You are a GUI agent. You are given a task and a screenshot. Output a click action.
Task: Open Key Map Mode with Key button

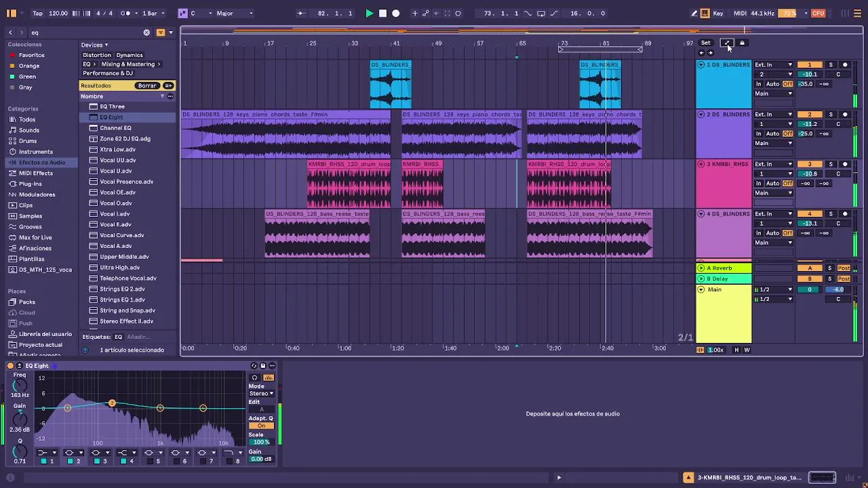pyautogui.click(x=718, y=13)
